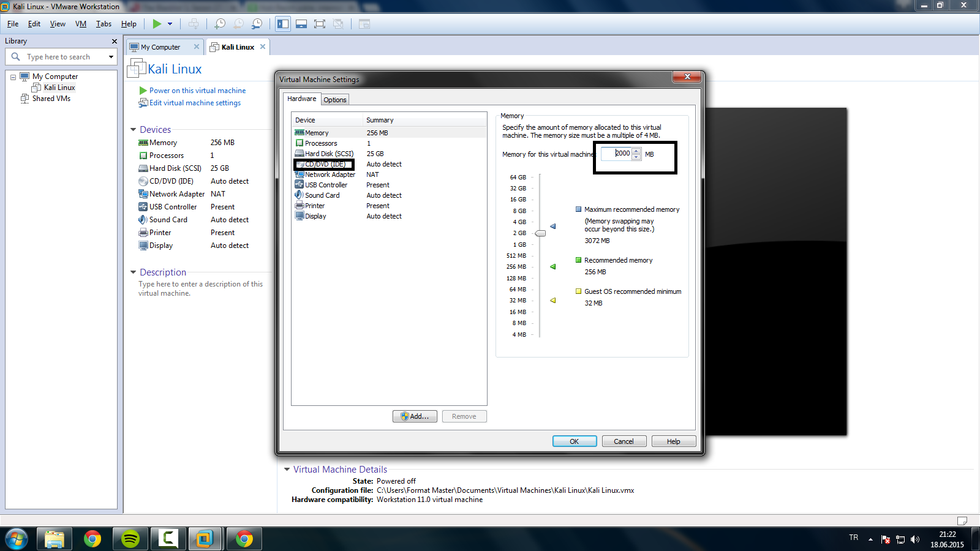Click the Add... hardware button
The height and width of the screenshot is (551, 980).
[x=415, y=416]
